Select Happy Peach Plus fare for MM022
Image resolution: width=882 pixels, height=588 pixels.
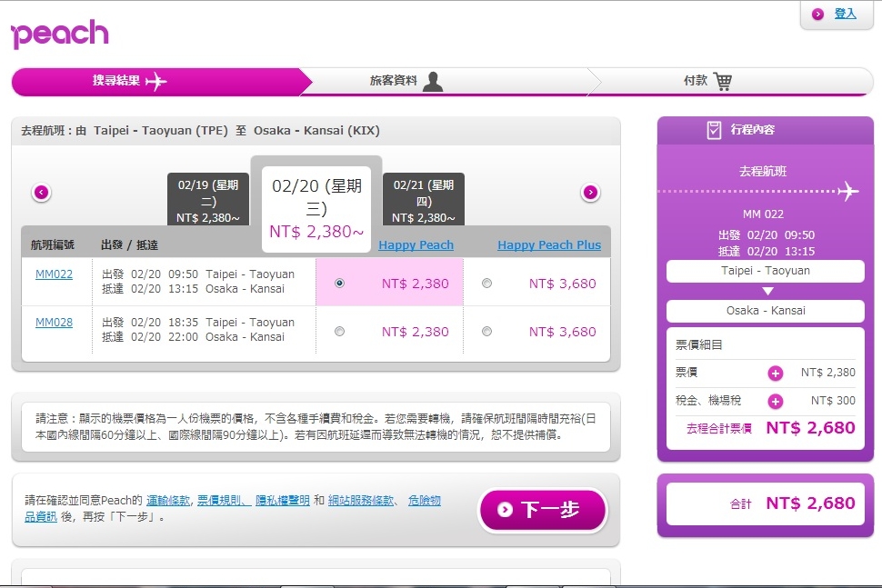486,284
